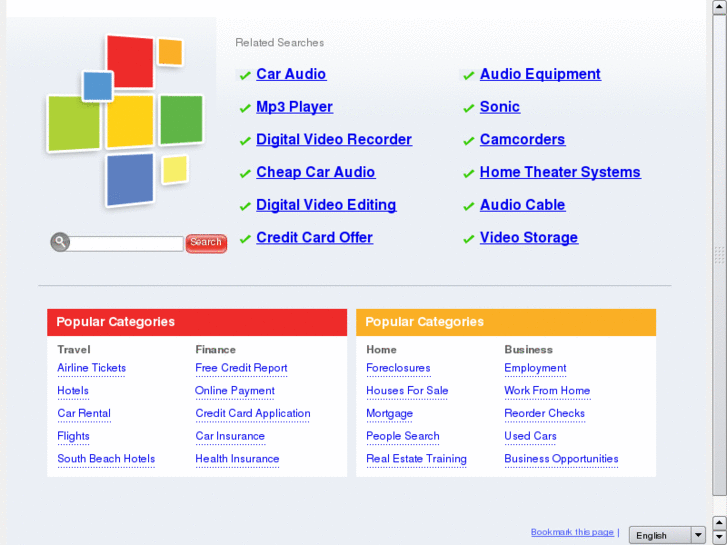Open the Car Rental link
Viewport: 727px width, 545px height.
click(x=84, y=414)
